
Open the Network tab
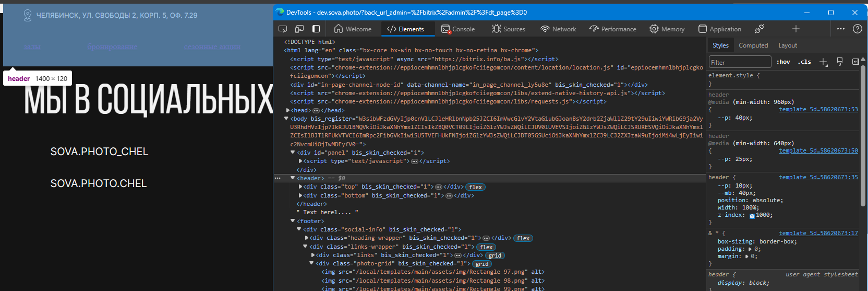click(558, 29)
